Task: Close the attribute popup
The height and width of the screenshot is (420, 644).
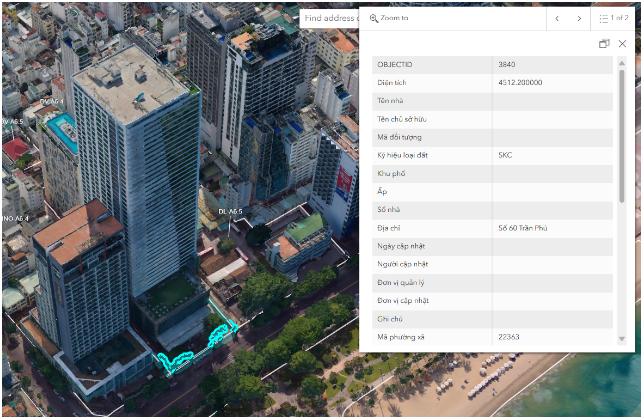Action: (622, 44)
